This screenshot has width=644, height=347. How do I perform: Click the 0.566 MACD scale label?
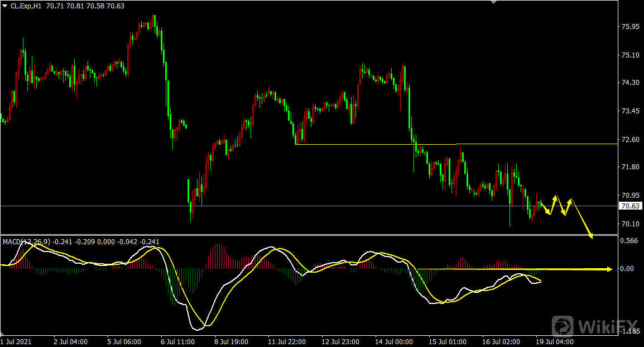(x=629, y=241)
